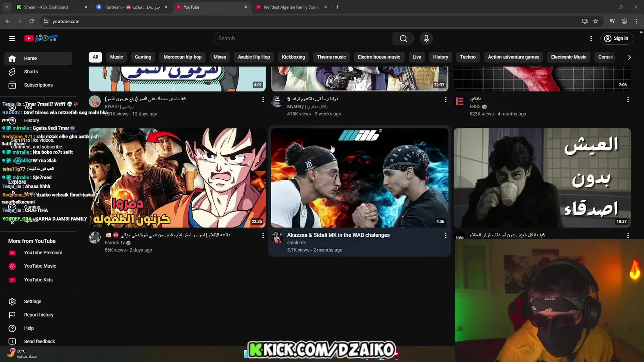Screen dimensions: 644x362
Task: Click RIYADI channel avatar
Action: tap(95, 102)
